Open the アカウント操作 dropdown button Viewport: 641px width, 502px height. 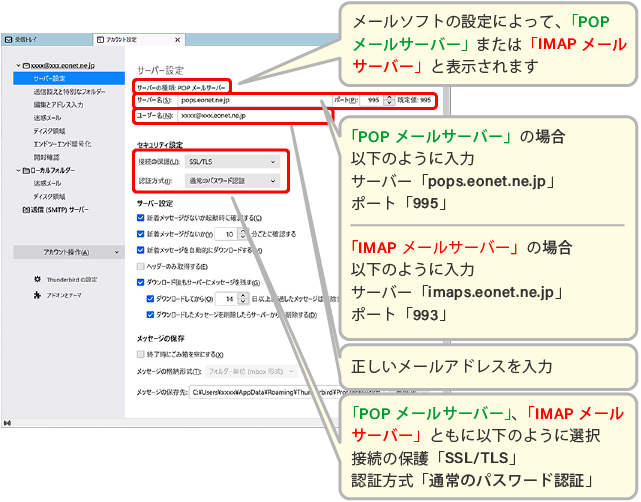coord(69,252)
